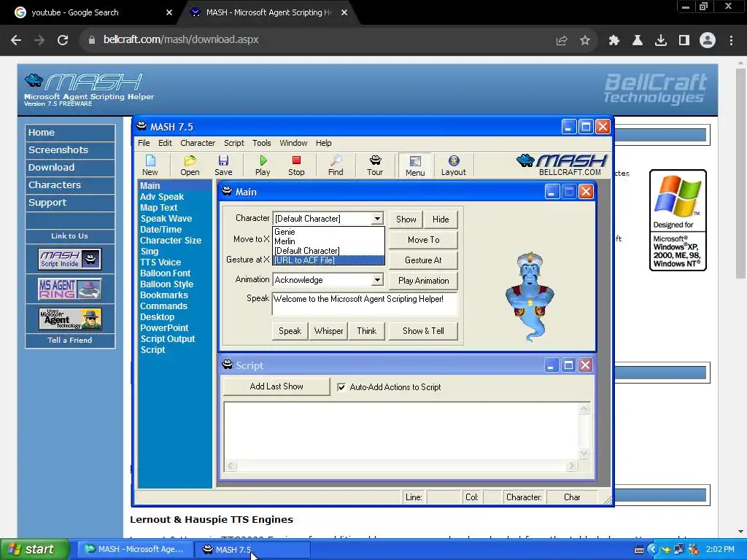Click the Chrome side panel icon
This screenshot has height=560, width=747.
(x=684, y=41)
